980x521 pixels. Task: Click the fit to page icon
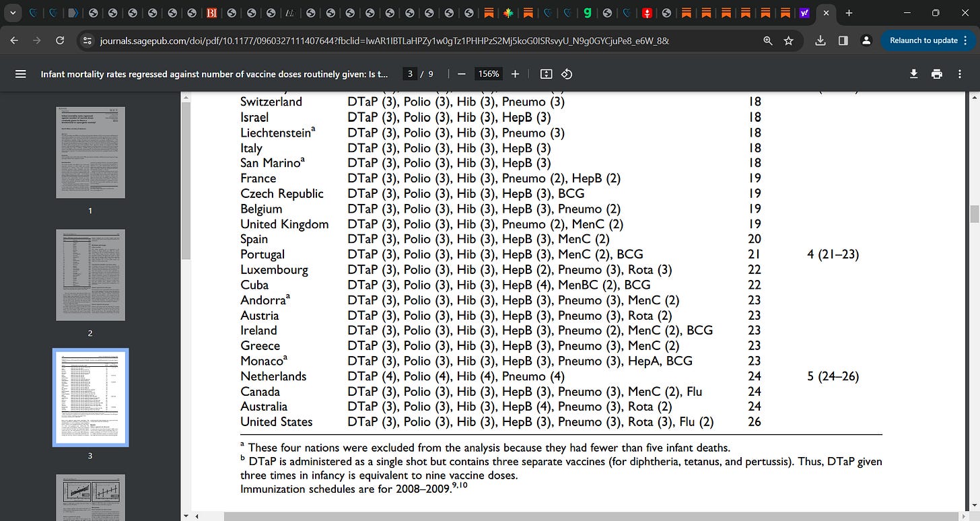point(547,74)
